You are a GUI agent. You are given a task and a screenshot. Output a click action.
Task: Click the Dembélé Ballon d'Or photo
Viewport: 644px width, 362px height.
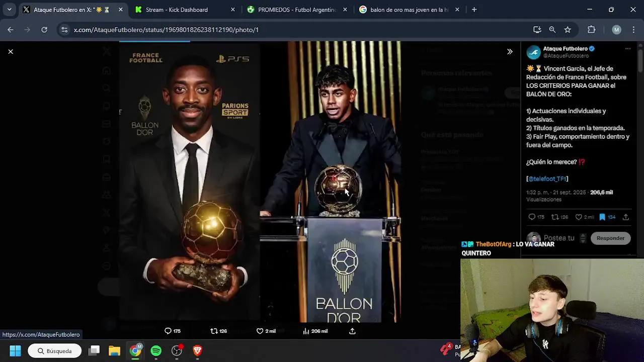coord(190,181)
